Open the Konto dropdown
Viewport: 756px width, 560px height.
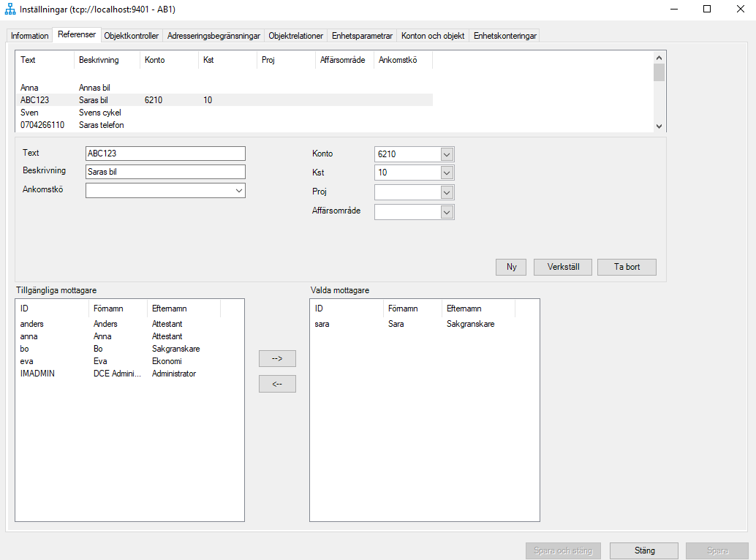446,154
